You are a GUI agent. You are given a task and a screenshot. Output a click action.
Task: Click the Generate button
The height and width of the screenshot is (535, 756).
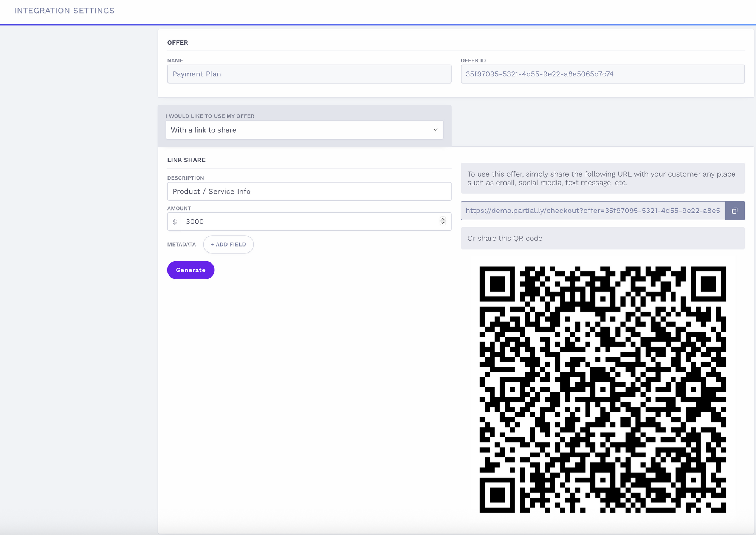191,270
